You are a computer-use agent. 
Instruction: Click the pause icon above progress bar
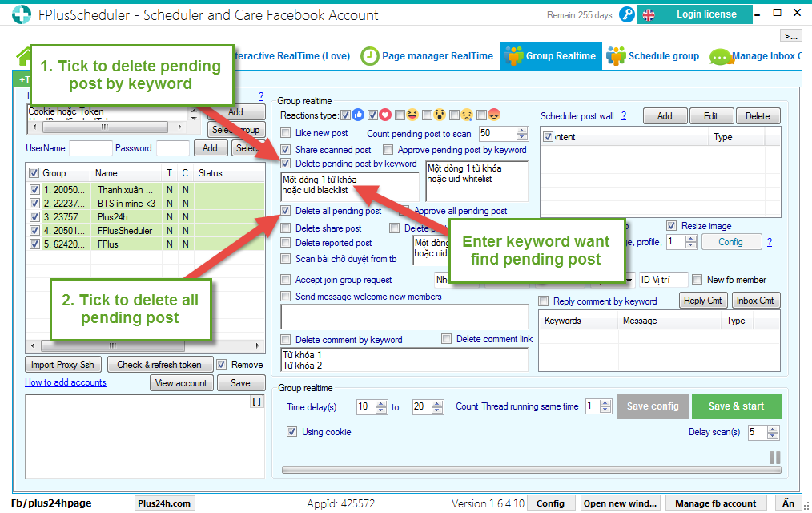click(774, 457)
